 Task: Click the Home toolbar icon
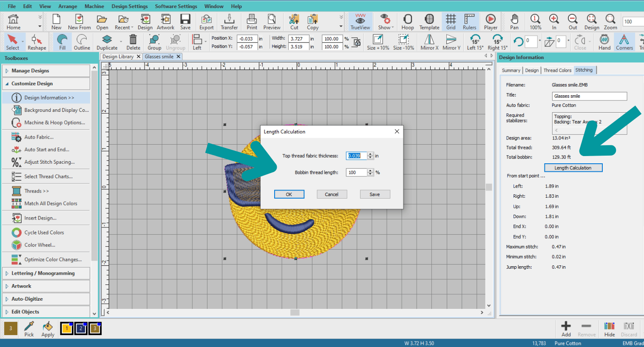coord(13,22)
